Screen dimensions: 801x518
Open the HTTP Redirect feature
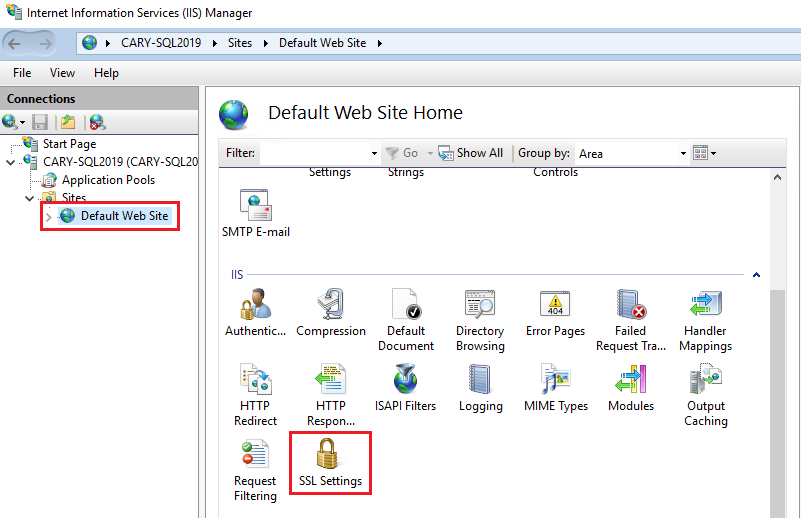[255, 394]
